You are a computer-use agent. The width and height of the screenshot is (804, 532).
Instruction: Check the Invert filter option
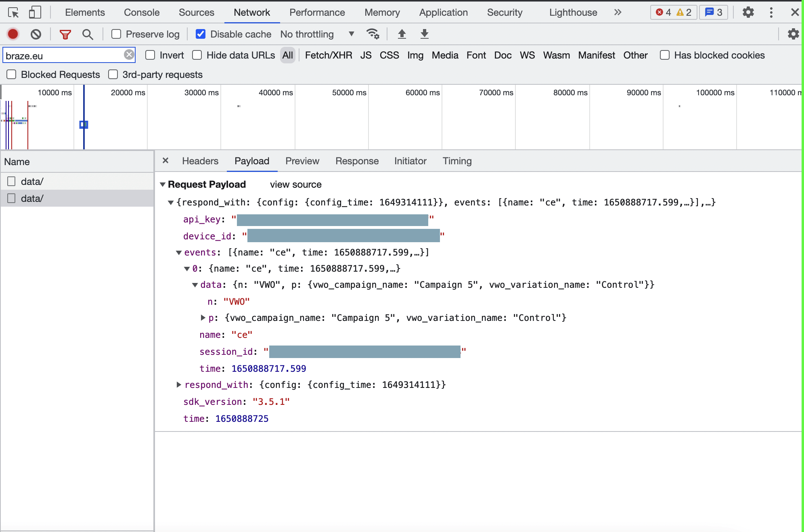pyautogui.click(x=150, y=55)
